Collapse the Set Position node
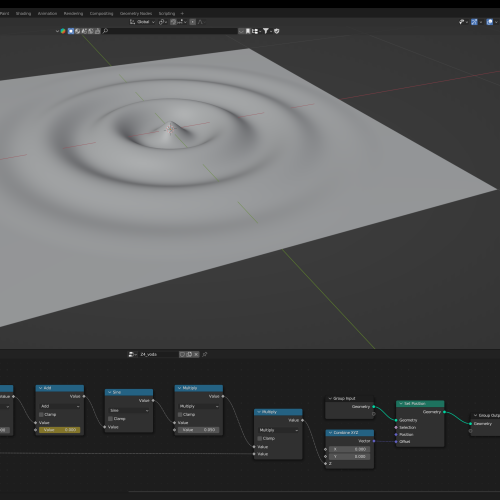The height and width of the screenshot is (500, 500). point(401,404)
